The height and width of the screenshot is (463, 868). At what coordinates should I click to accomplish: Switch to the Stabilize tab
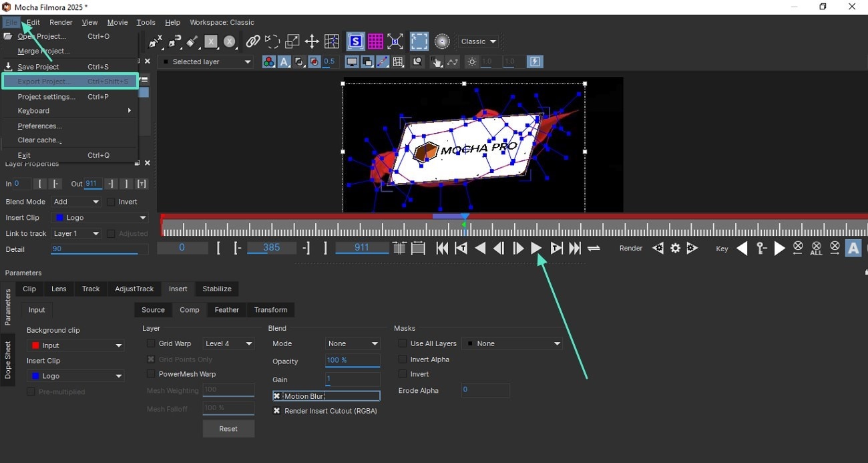point(217,289)
